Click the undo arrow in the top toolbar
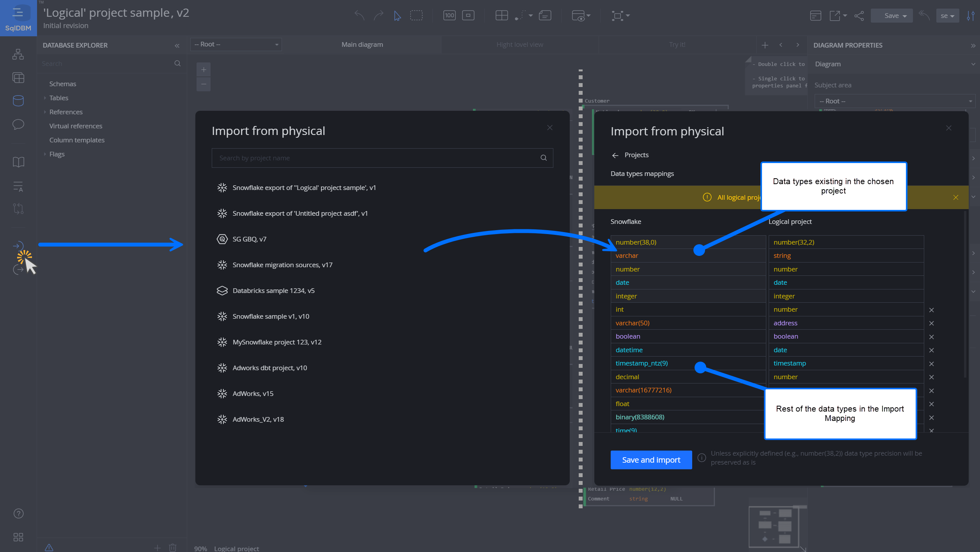980x552 pixels. [359, 16]
